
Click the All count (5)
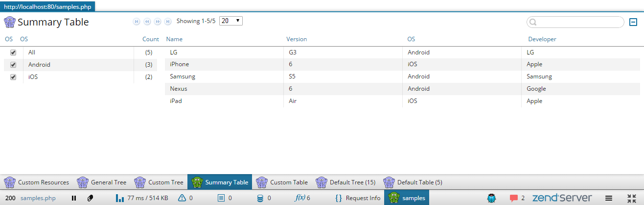coord(149,52)
